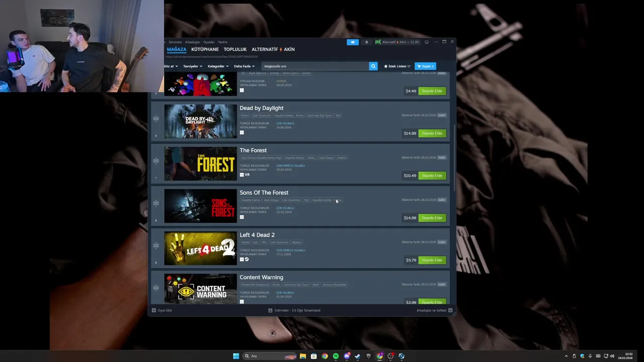Image resolution: width=644 pixels, height=362 pixels.
Task: Open Steam notifications bell
Action: [366, 42]
